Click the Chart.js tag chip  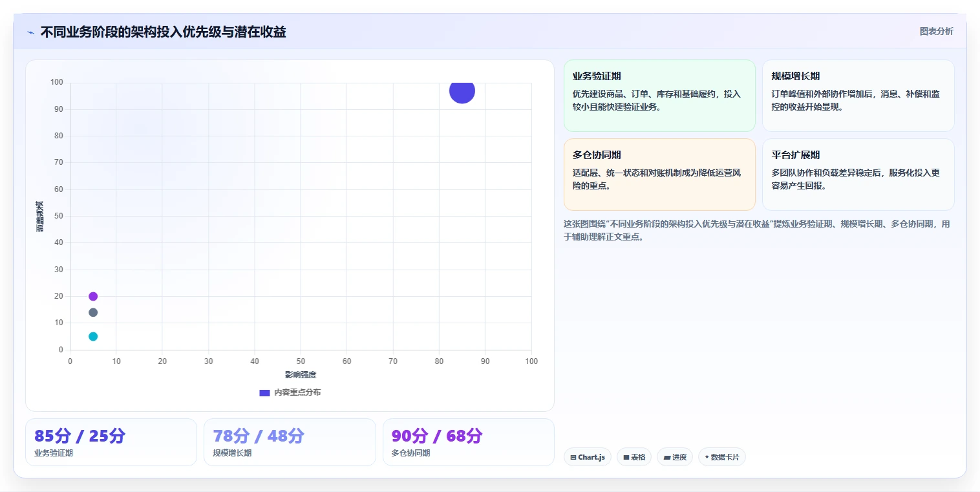click(588, 457)
